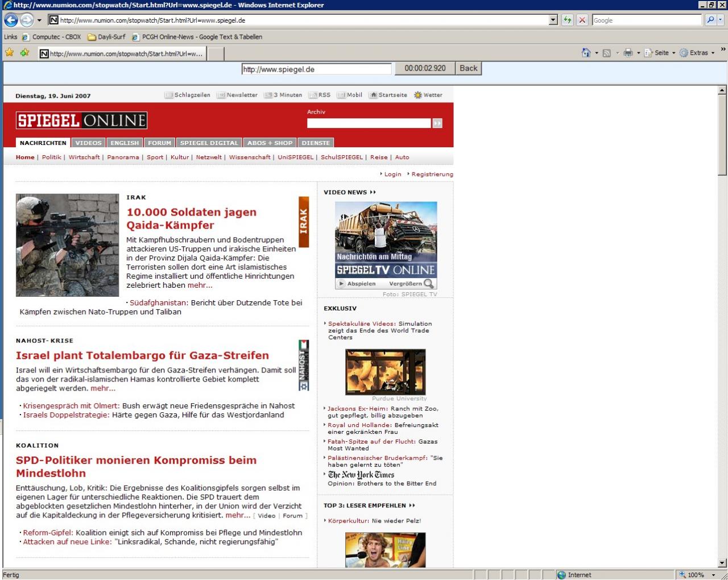
Task: Click the Home house icon in the command bar
Action: [x=586, y=53]
